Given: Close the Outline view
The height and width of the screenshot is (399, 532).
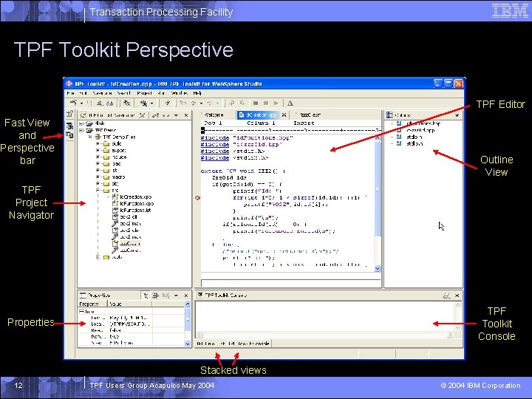Looking at the screenshot, I should coord(457,115).
